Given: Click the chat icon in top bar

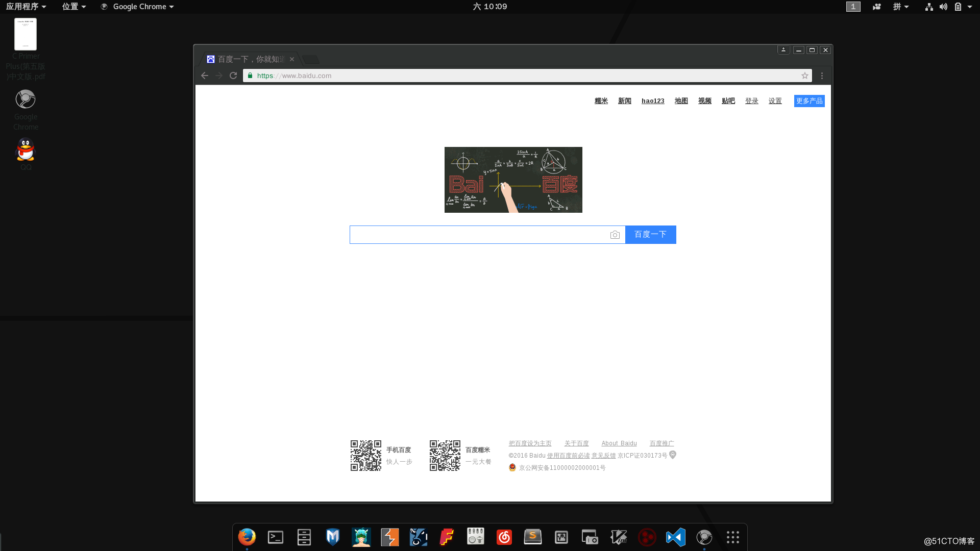Looking at the screenshot, I should click(x=877, y=7).
